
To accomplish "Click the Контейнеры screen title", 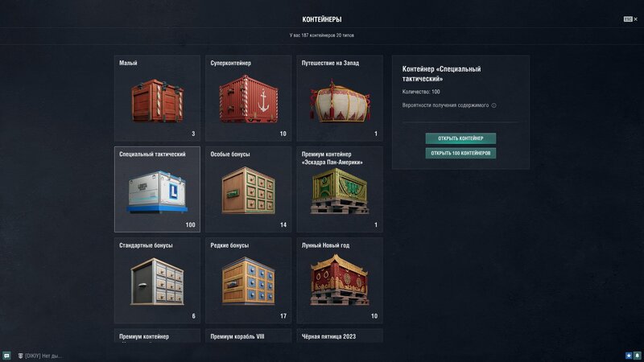I will tap(321, 19).
